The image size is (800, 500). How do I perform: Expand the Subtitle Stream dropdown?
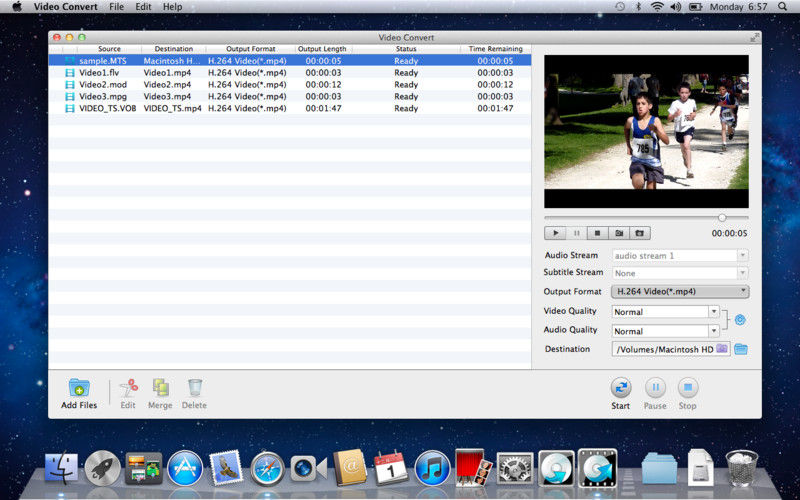743,273
